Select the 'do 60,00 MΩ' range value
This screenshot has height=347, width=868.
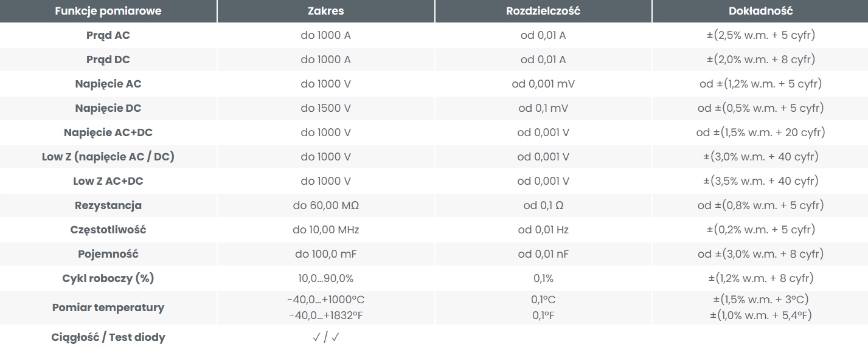(325, 205)
